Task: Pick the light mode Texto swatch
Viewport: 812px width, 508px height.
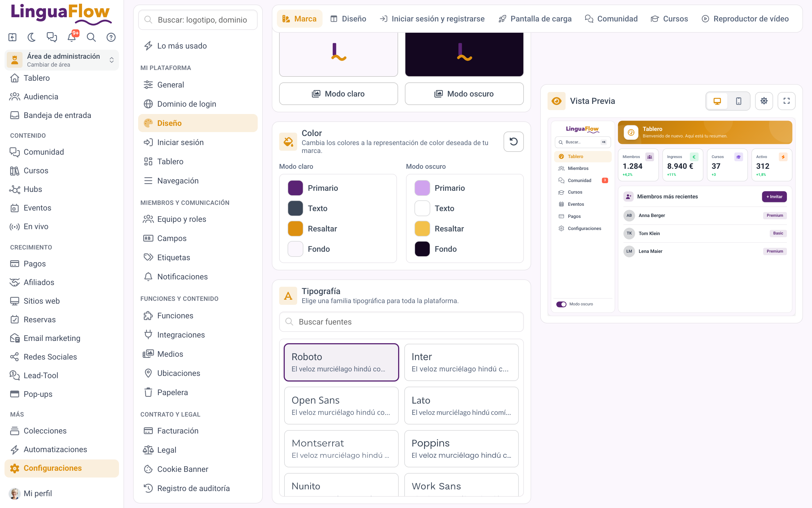Action: coord(295,208)
